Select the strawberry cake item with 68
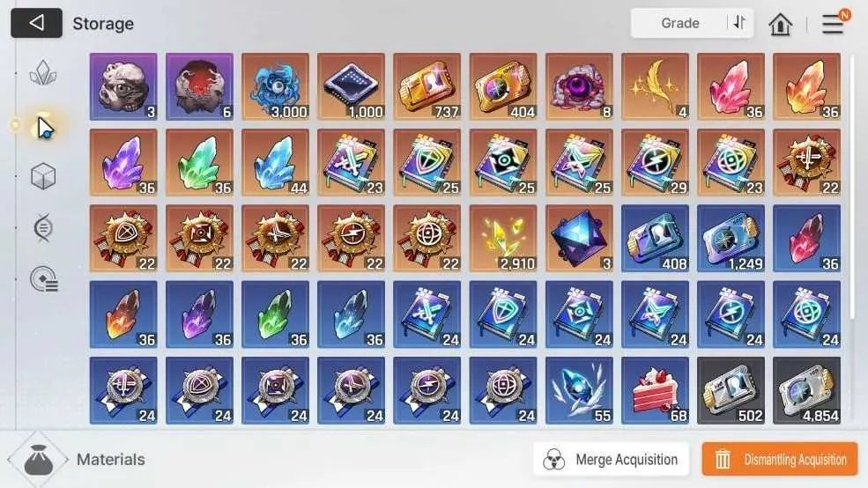The image size is (868, 488). (x=656, y=390)
